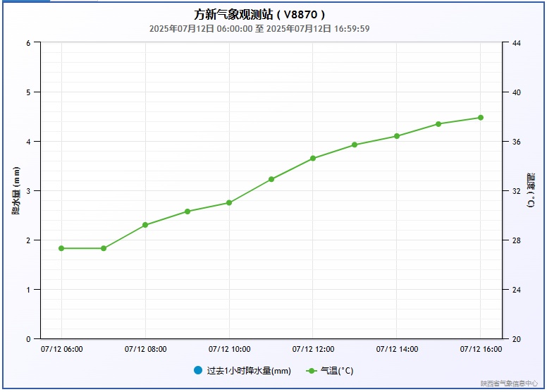Select the temperature data point at 07/12 12:00
Viewport: 547px width, 392px height.
313,159
